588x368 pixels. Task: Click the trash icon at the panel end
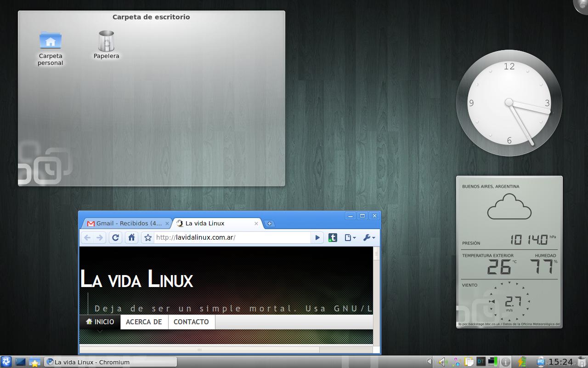(x=582, y=362)
